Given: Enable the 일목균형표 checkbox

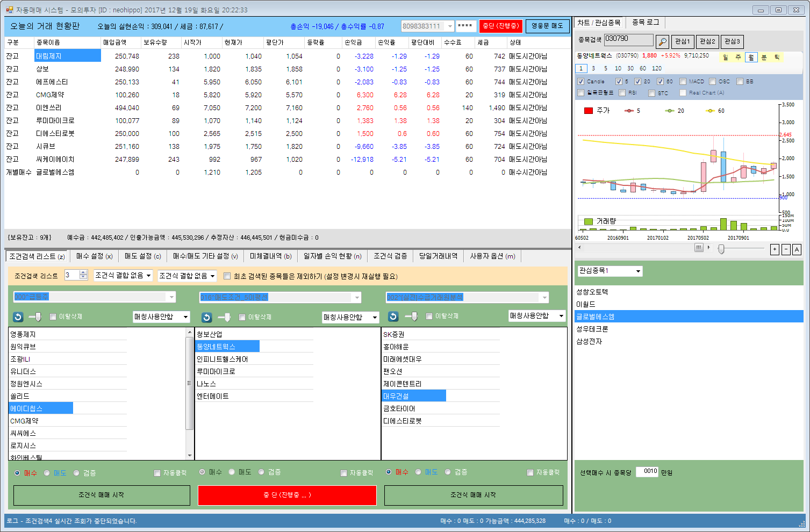Looking at the screenshot, I should pos(580,93).
